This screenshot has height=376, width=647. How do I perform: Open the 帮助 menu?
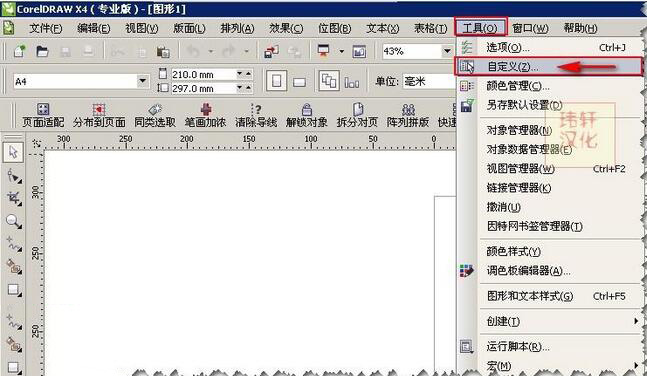click(x=580, y=28)
